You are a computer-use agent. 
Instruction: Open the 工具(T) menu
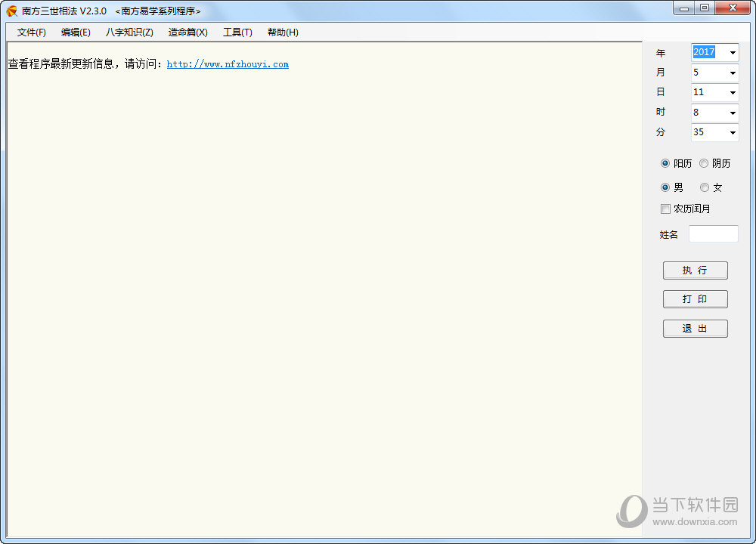[x=237, y=32]
